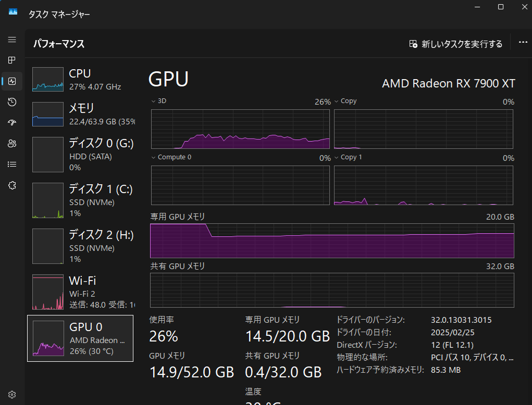
Task: Click 新しいタスクを実行する button
Action: [x=456, y=44]
